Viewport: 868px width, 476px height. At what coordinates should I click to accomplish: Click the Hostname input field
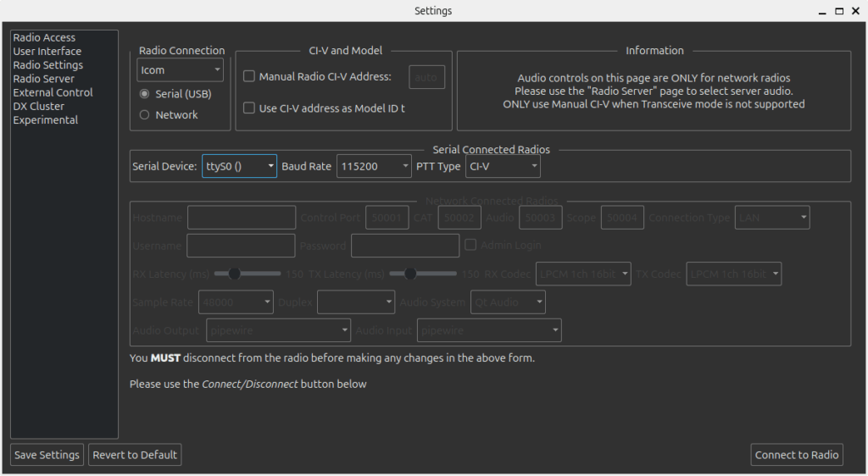point(242,218)
